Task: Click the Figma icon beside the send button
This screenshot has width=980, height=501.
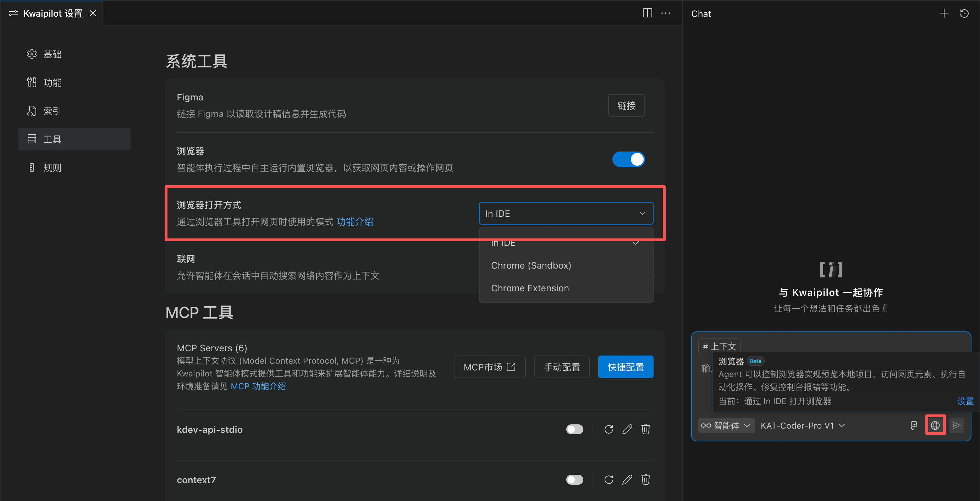Action: [x=914, y=425]
